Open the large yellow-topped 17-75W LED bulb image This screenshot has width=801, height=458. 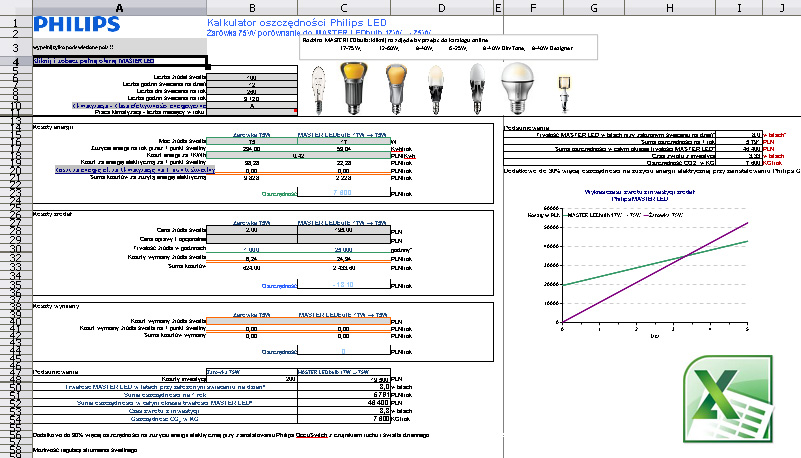pyautogui.click(x=353, y=88)
